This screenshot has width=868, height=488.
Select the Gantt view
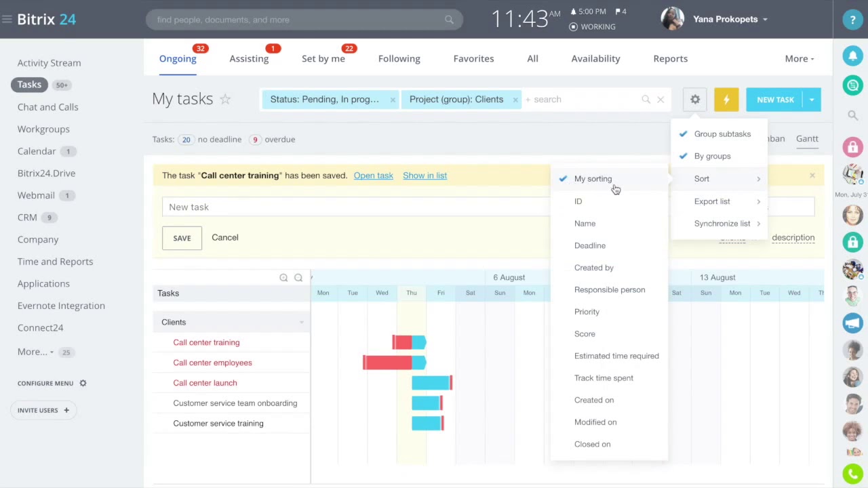[807, 139]
